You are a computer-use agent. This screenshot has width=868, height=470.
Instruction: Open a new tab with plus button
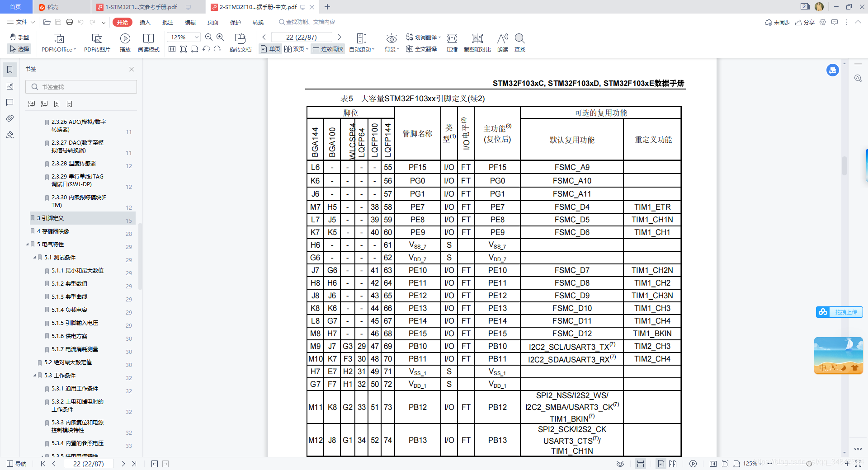coord(327,7)
